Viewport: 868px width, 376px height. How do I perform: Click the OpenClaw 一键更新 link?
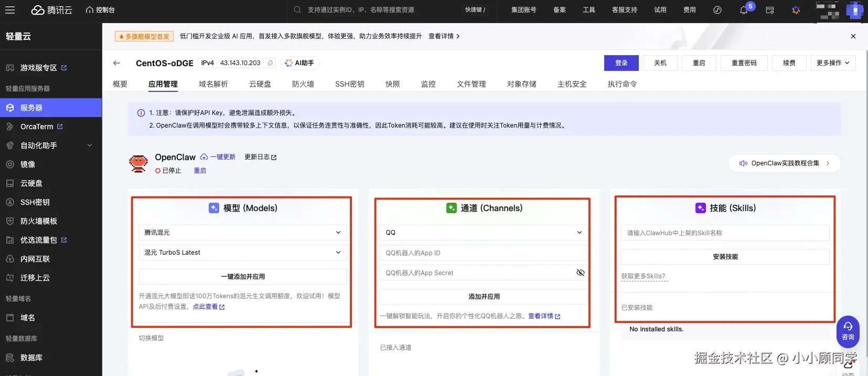218,157
